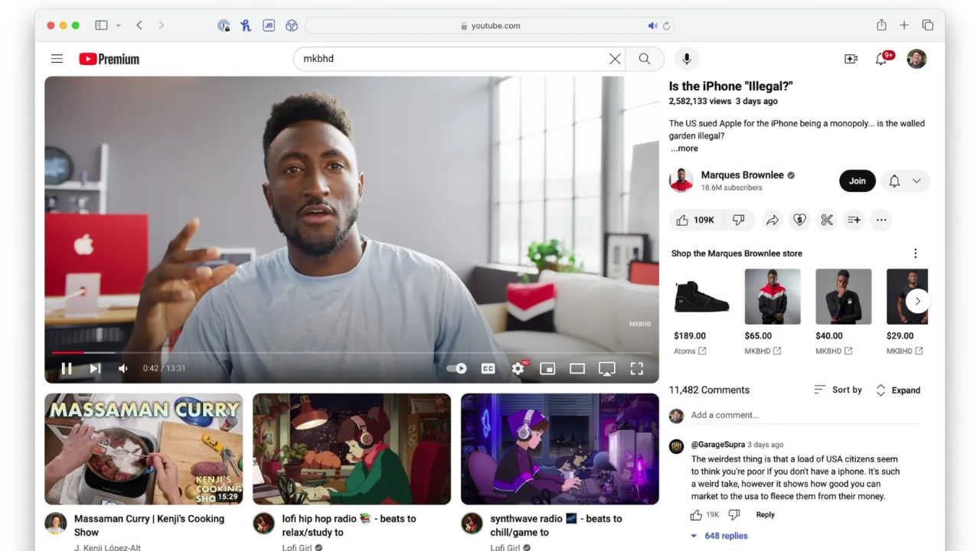Viewport: 980px width, 551px height.
Task: Mute the video volume
Action: [x=122, y=368]
